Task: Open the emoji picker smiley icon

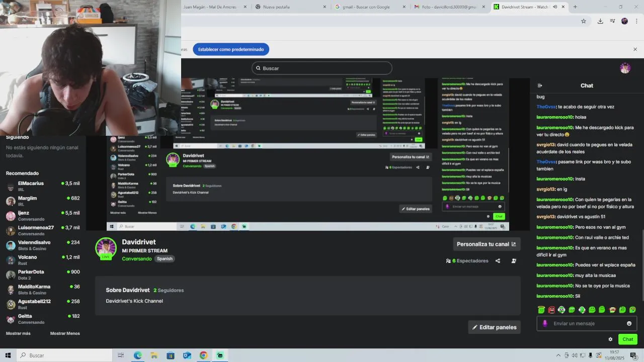Action: [x=629, y=323]
